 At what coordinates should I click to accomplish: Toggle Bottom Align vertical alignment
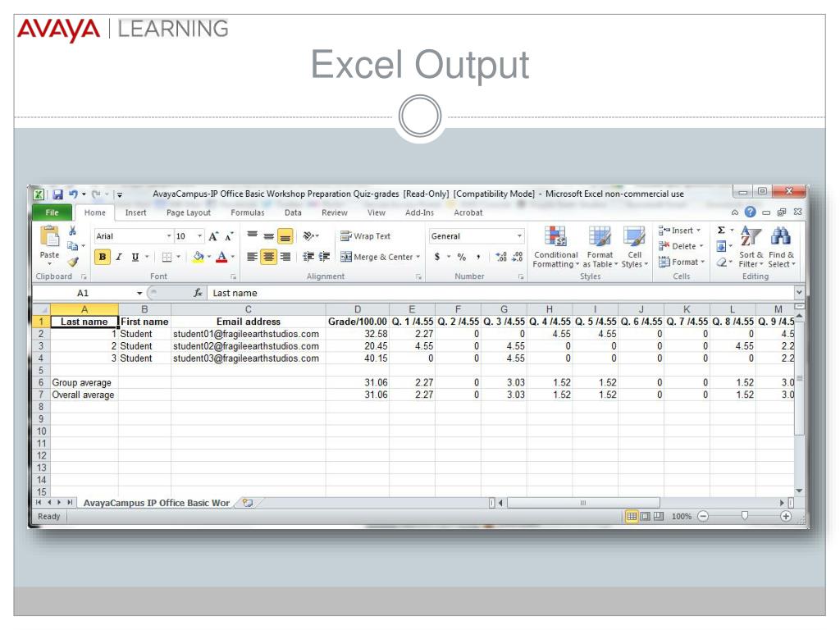285,236
